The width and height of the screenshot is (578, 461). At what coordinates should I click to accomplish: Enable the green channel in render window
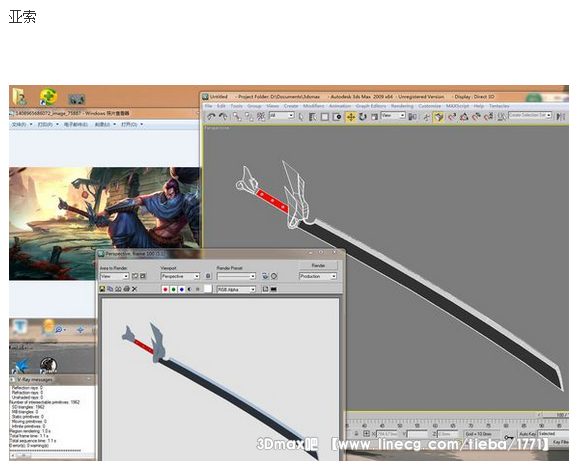[173, 289]
